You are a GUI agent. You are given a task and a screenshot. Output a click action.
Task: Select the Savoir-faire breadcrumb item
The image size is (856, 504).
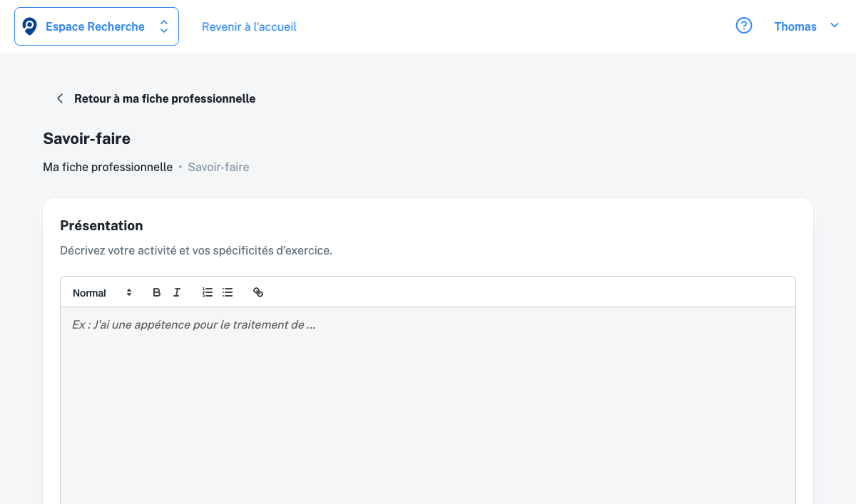point(218,167)
